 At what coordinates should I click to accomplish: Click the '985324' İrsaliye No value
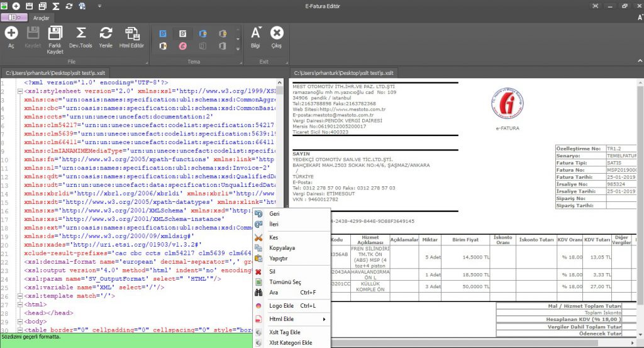[616, 184]
